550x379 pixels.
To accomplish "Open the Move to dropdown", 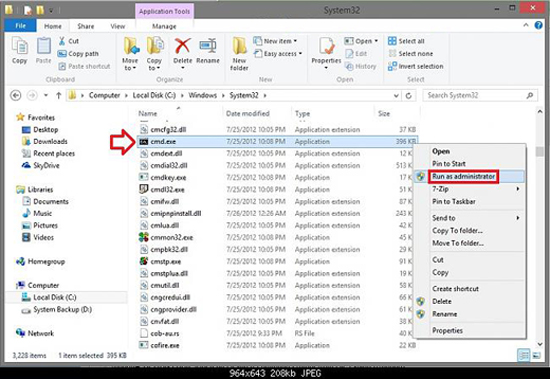I will [x=130, y=54].
